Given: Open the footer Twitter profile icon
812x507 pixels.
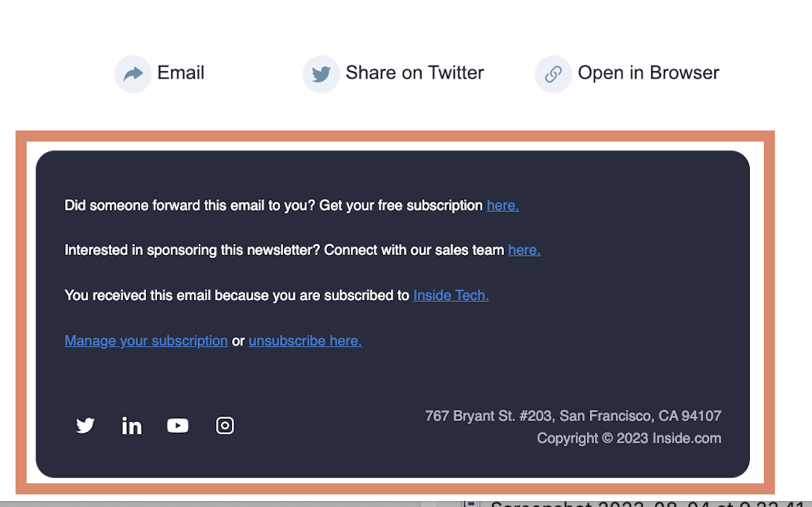Looking at the screenshot, I should point(85,425).
